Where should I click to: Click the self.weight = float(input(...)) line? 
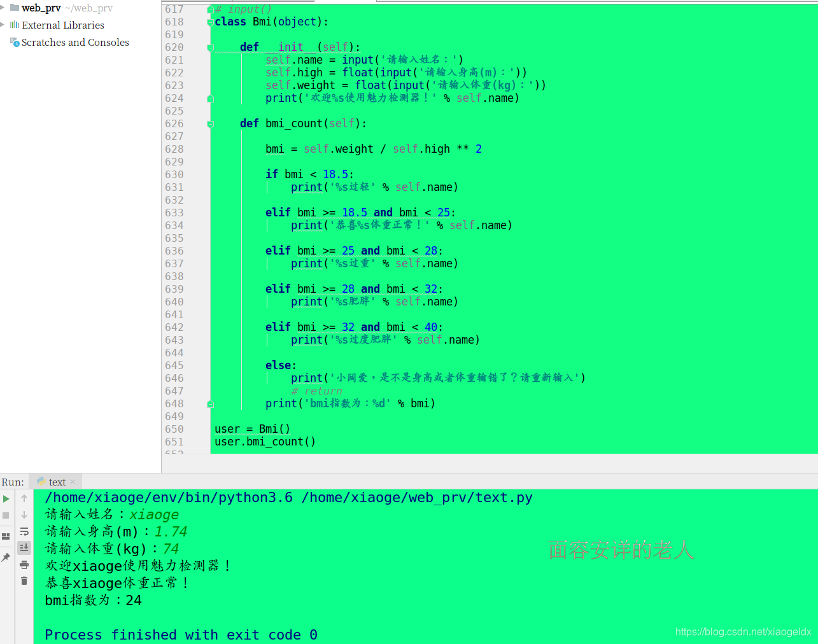[405, 85]
